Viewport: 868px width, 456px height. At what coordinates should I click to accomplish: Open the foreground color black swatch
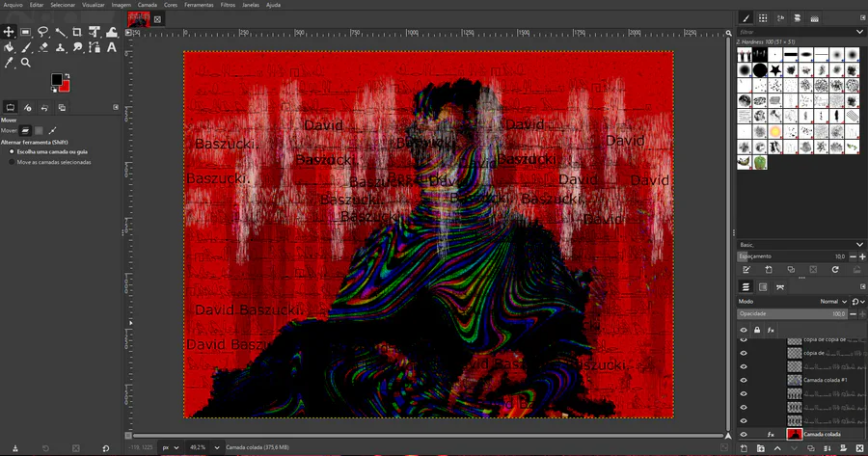[x=56, y=79]
